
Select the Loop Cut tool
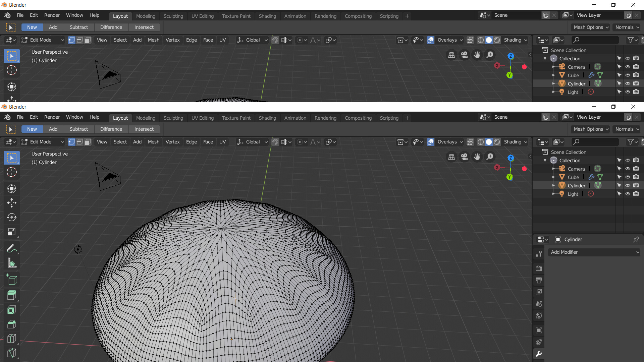point(11,338)
